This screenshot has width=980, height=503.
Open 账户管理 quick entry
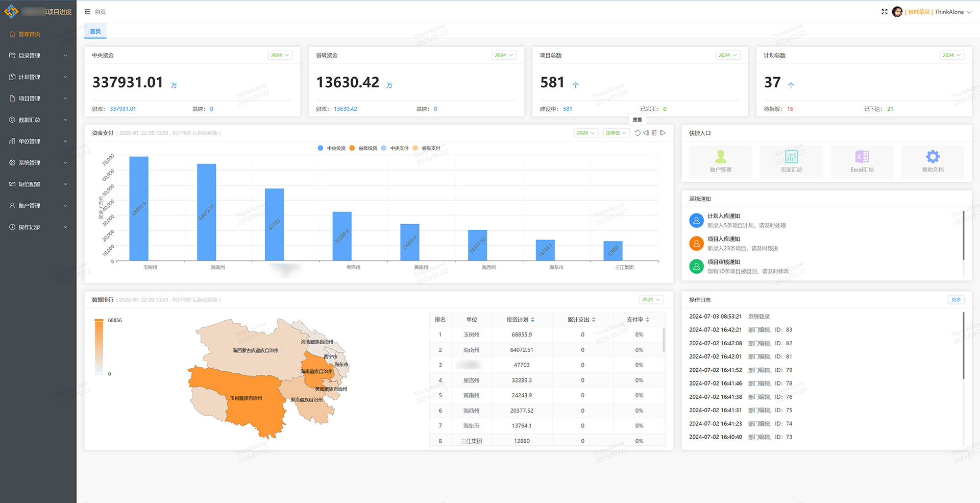[721, 161]
